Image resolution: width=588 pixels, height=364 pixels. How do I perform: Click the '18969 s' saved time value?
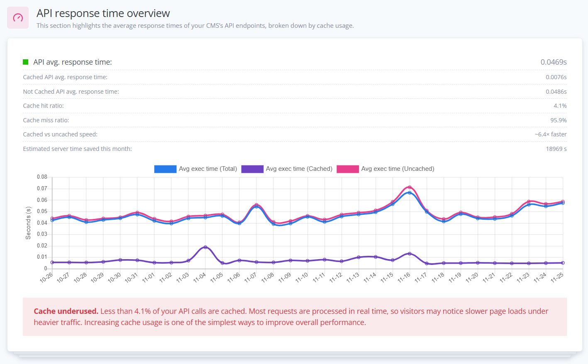click(556, 149)
